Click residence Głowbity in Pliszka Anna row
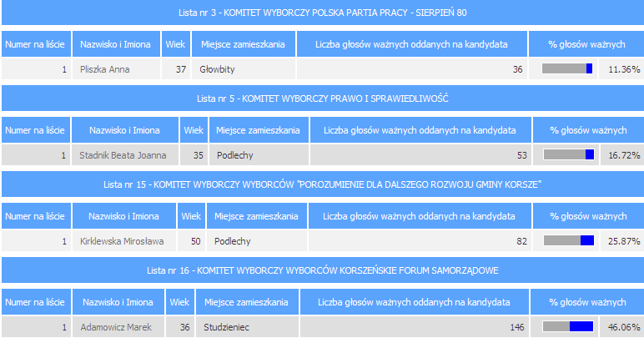The width and height of the screenshot is (644, 338). (217, 69)
